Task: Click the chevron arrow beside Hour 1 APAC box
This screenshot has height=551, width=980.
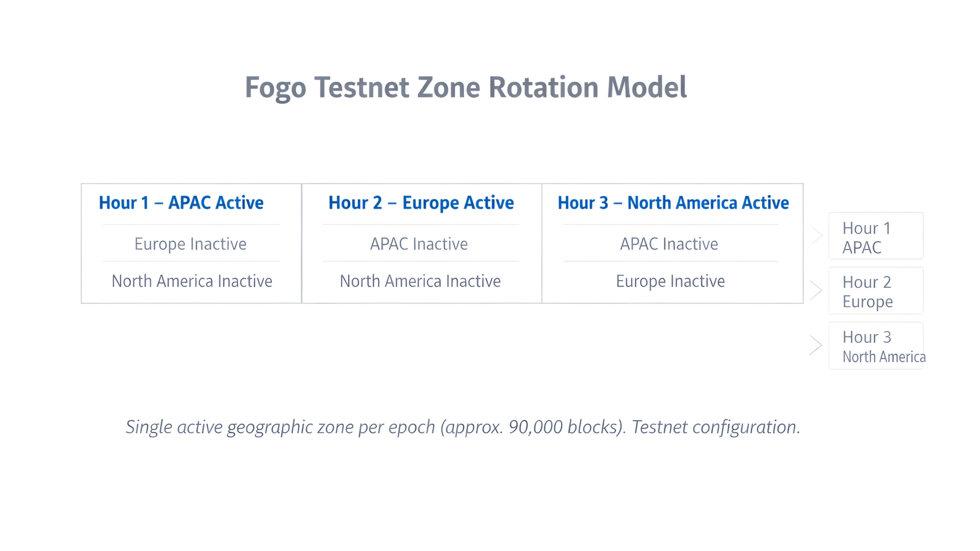Action: 816,236
